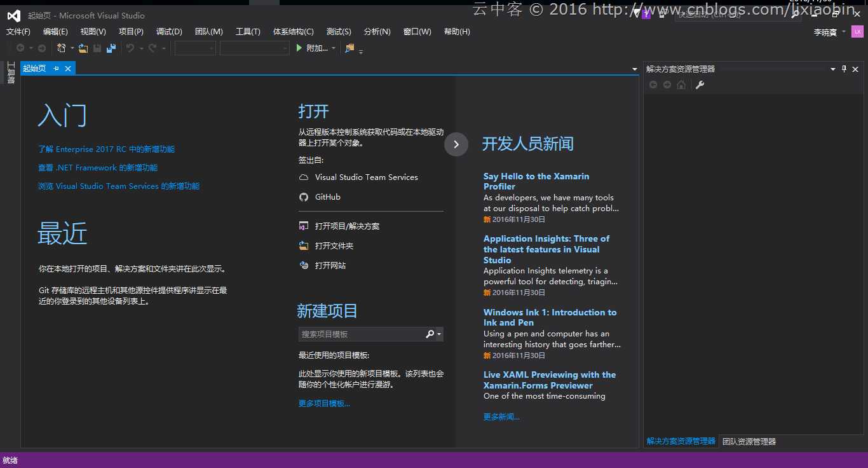Click 打开项目/解决方案
The width and height of the screenshot is (868, 468).
pyautogui.click(x=339, y=226)
